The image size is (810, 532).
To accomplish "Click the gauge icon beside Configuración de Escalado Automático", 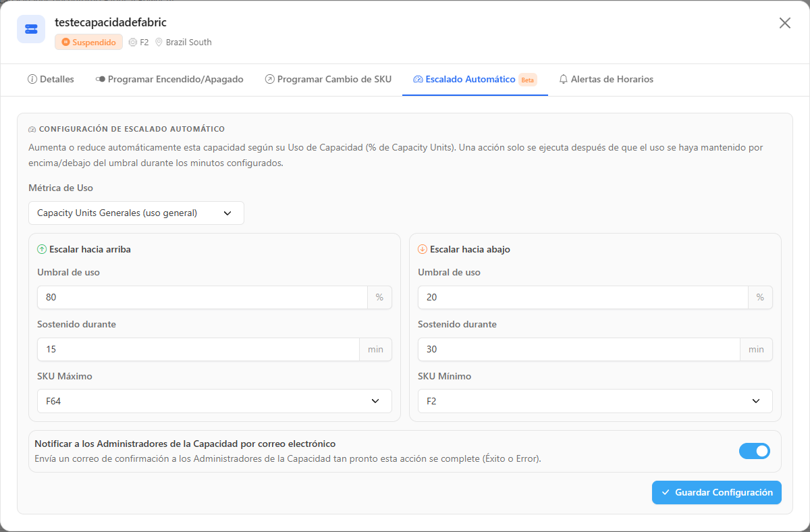I will coord(32,129).
